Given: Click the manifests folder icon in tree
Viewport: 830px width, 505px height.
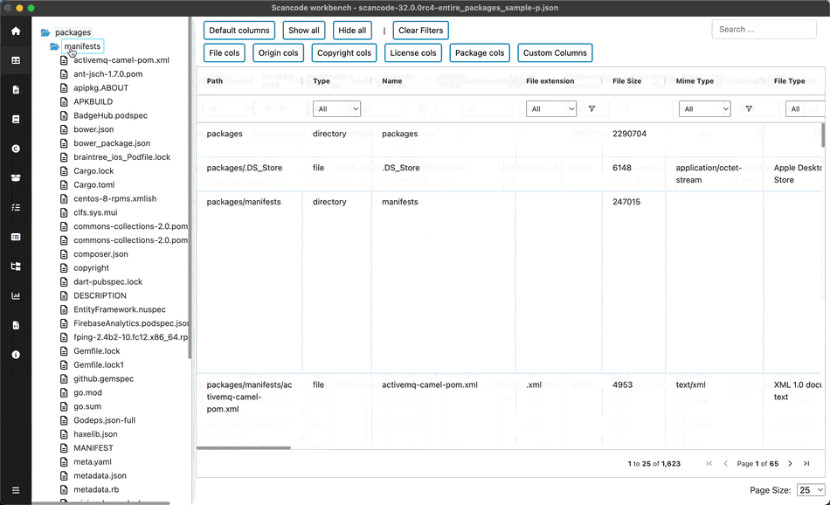Looking at the screenshot, I should (x=55, y=47).
